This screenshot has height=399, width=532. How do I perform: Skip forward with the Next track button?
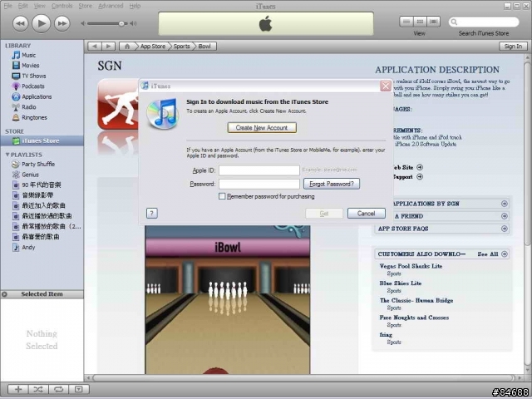tap(62, 24)
